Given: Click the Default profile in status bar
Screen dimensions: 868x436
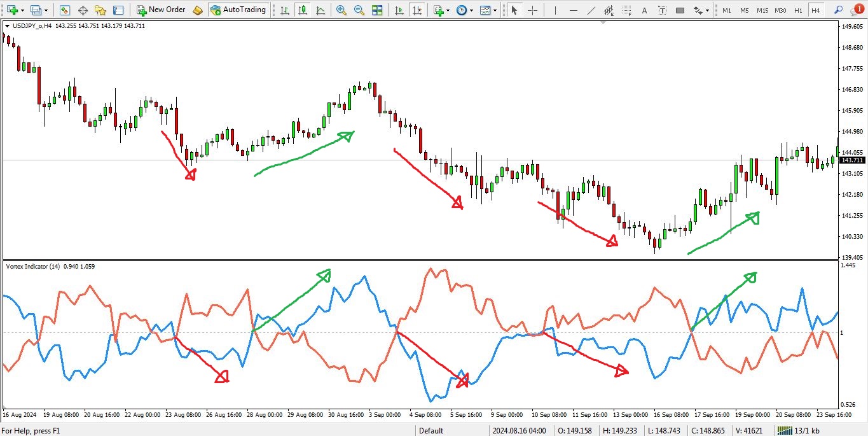Looking at the screenshot, I should click(x=431, y=431).
